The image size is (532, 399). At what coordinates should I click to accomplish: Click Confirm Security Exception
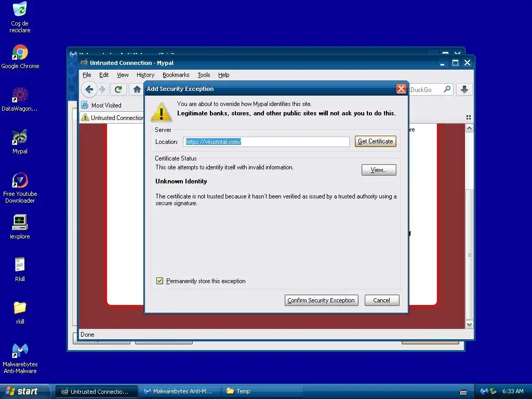pyautogui.click(x=321, y=300)
